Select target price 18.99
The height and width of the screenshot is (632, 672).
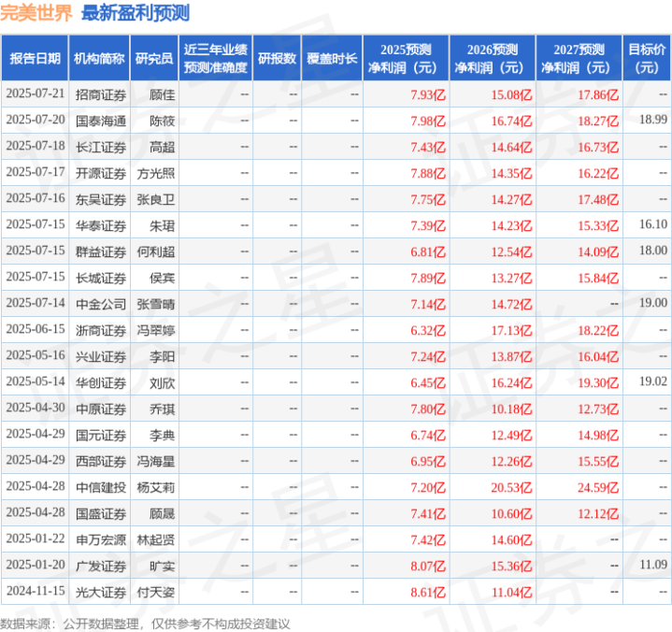click(x=653, y=120)
